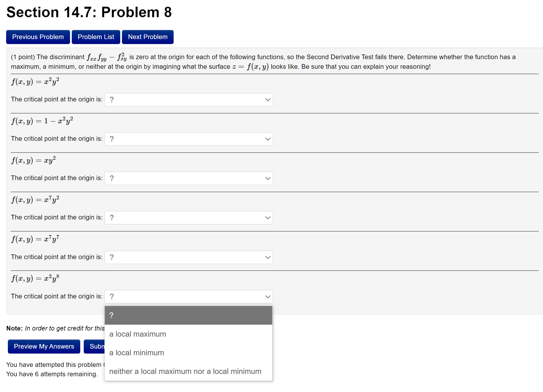
Task: Open the critical point dropdown for f(x,y)=xy²
Action: (188, 178)
